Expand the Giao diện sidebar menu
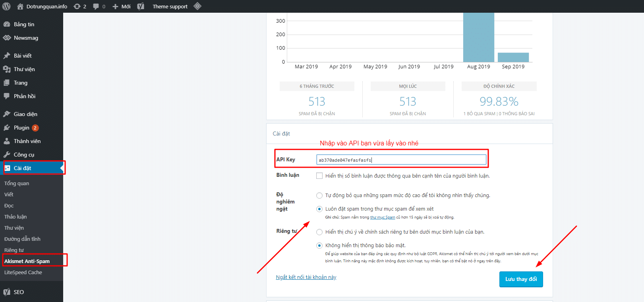Image resolution: width=644 pixels, height=302 pixels. [25, 114]
